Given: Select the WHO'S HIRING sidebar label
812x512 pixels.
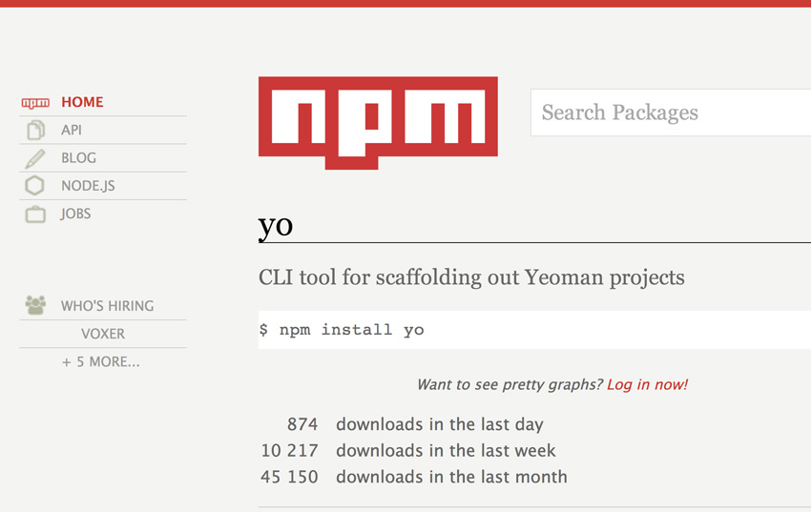Looking at the screenshot, I should pos(107,306).
